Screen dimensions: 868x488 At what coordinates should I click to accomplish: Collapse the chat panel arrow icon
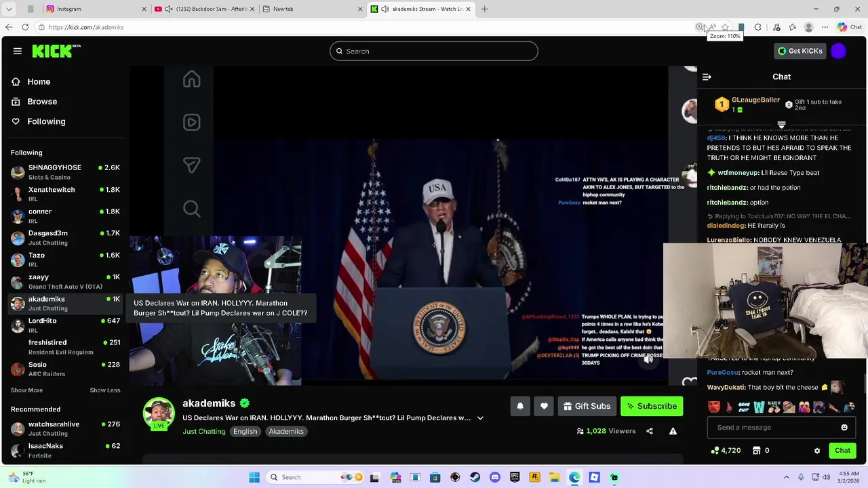(x=707, y=77)
